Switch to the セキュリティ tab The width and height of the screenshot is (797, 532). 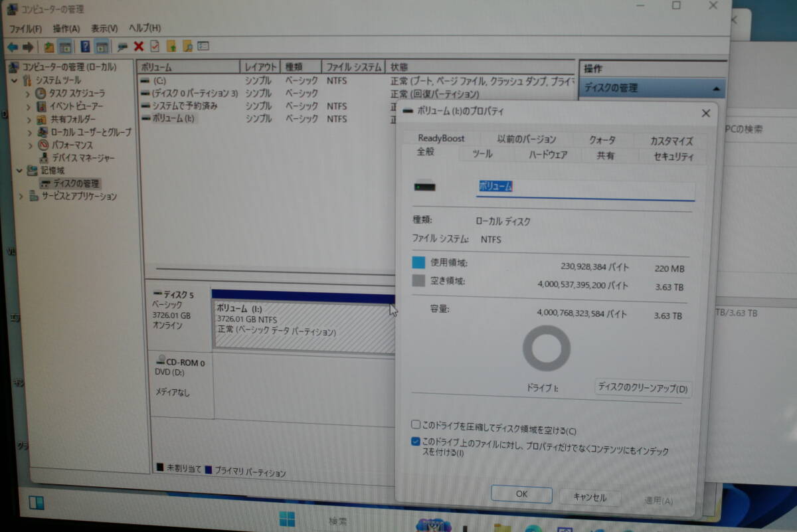[673, 157]
